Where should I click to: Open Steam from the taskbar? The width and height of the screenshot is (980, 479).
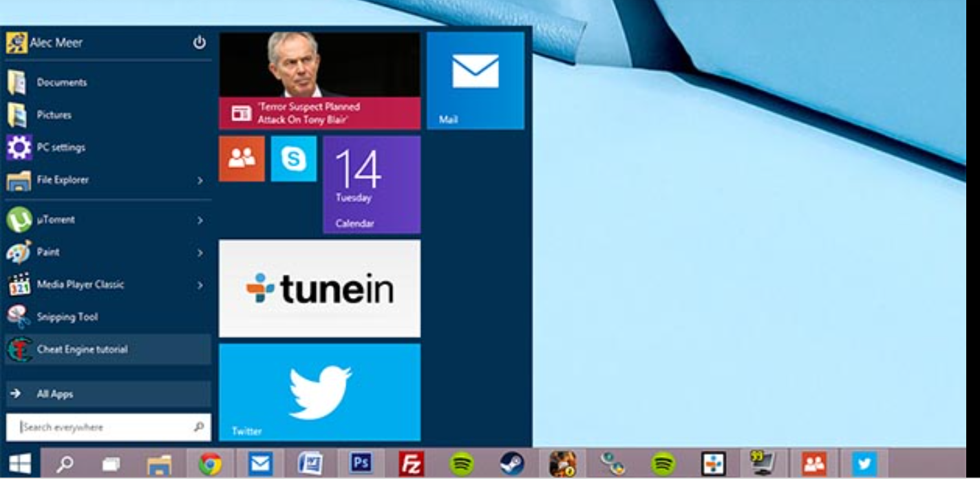(x=511, y=463)
